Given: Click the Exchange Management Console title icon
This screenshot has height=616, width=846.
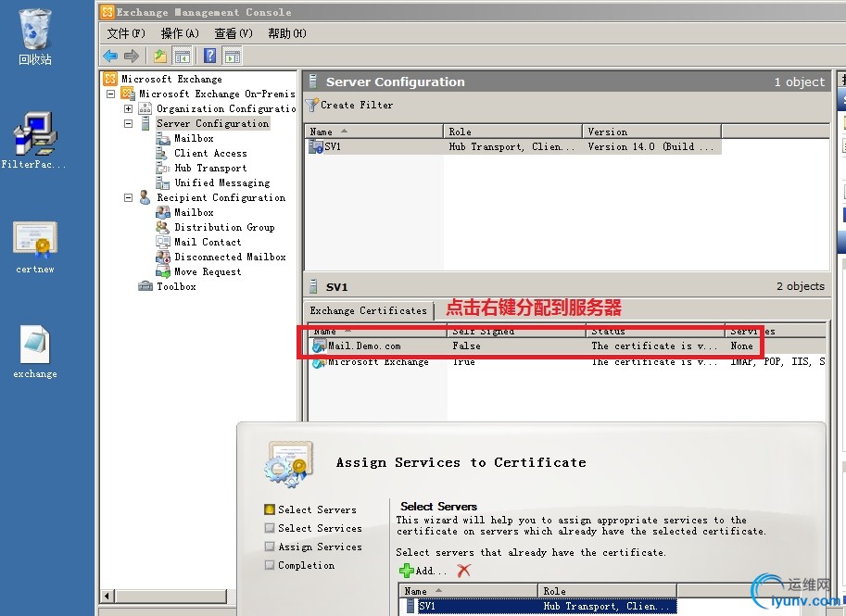Looking at the screenshot, I should 107,12.
